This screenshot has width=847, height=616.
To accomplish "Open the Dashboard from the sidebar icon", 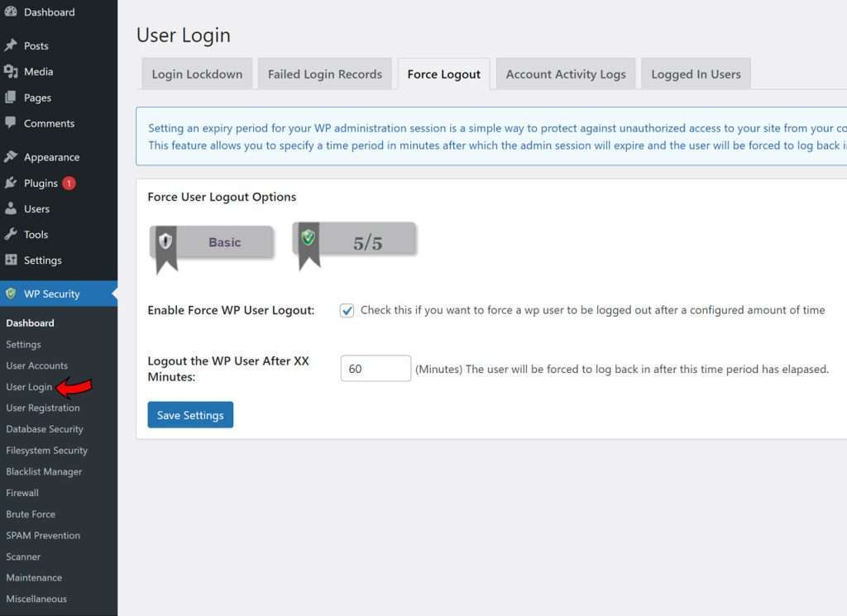I will [10, 12].
